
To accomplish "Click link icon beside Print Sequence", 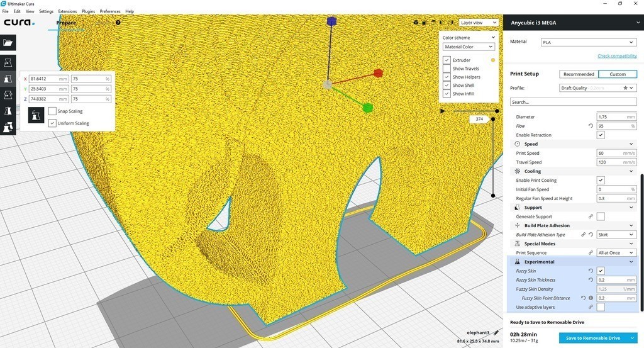I will click(591, 253).
